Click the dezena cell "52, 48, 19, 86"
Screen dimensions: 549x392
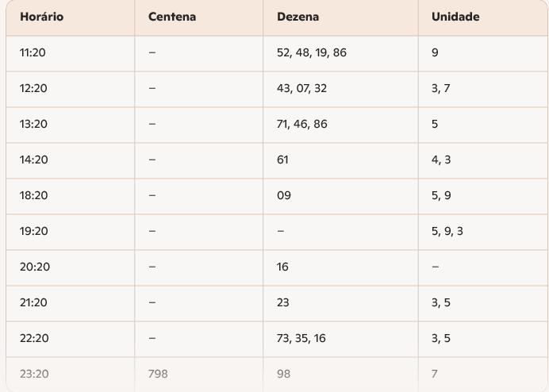(311, 53)
